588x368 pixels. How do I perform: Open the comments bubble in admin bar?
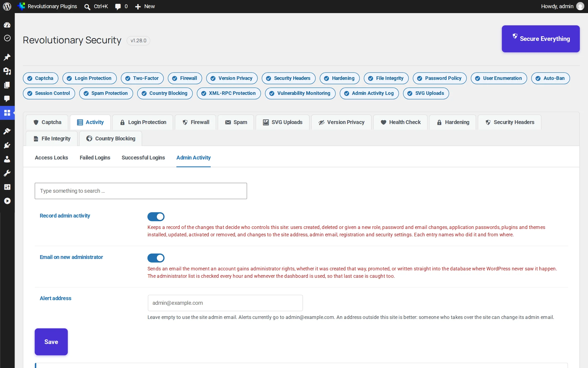[118, 7]
